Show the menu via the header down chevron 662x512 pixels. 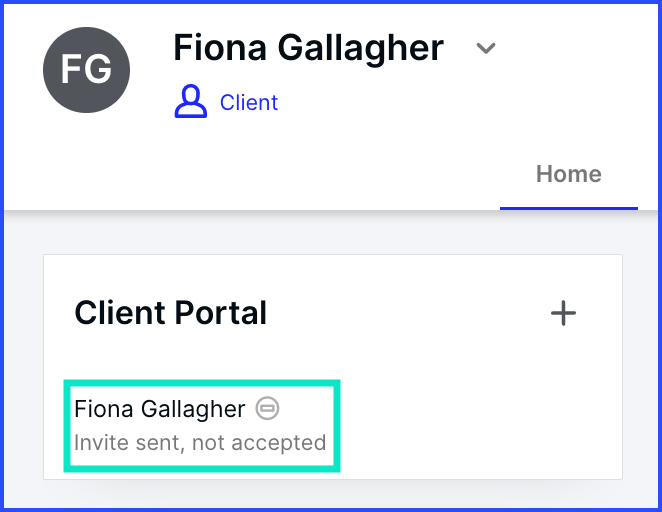click(x=486, y=48)
